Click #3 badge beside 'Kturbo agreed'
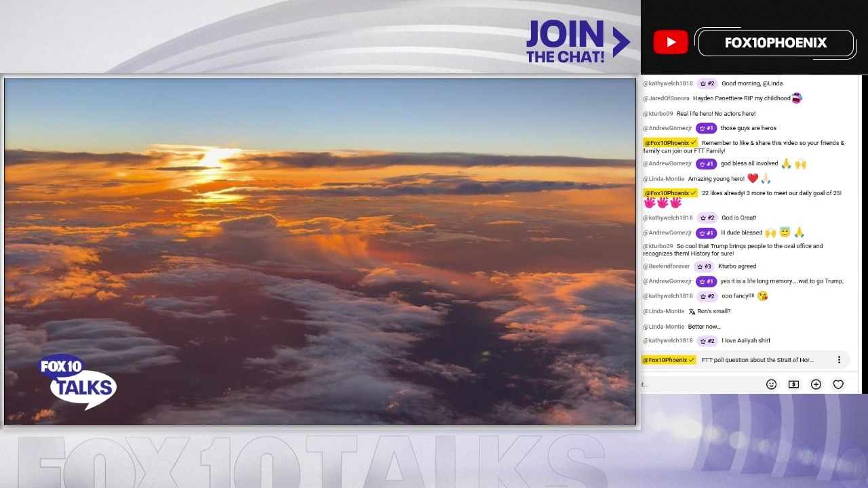The width and height of the screenshot is (868, 488). 703,266
